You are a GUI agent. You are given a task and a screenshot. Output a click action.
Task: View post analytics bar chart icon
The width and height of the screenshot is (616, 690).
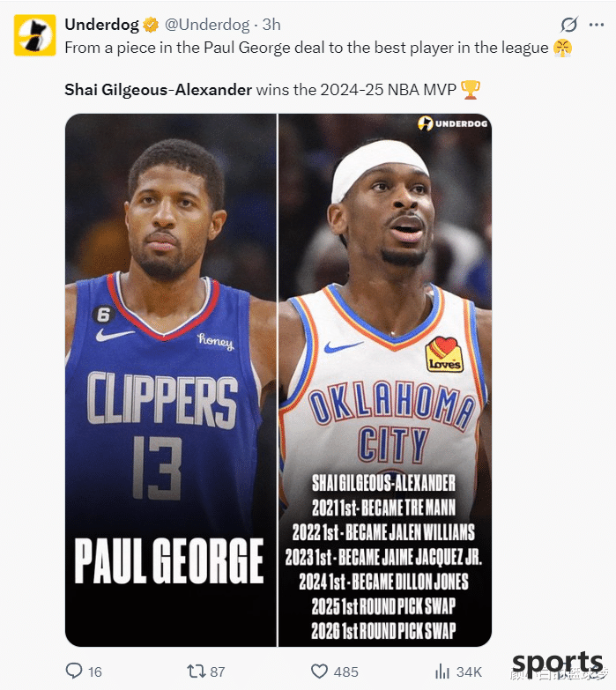(442, 671)
